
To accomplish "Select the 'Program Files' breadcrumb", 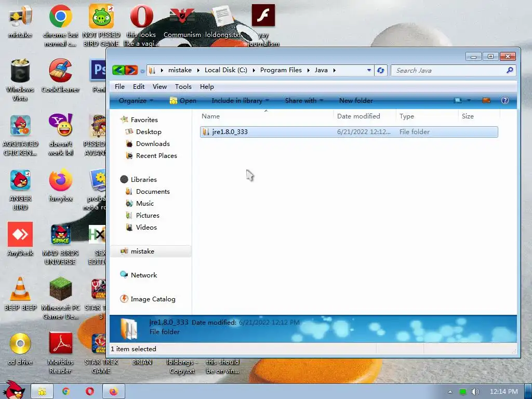I will click(281, 70).
